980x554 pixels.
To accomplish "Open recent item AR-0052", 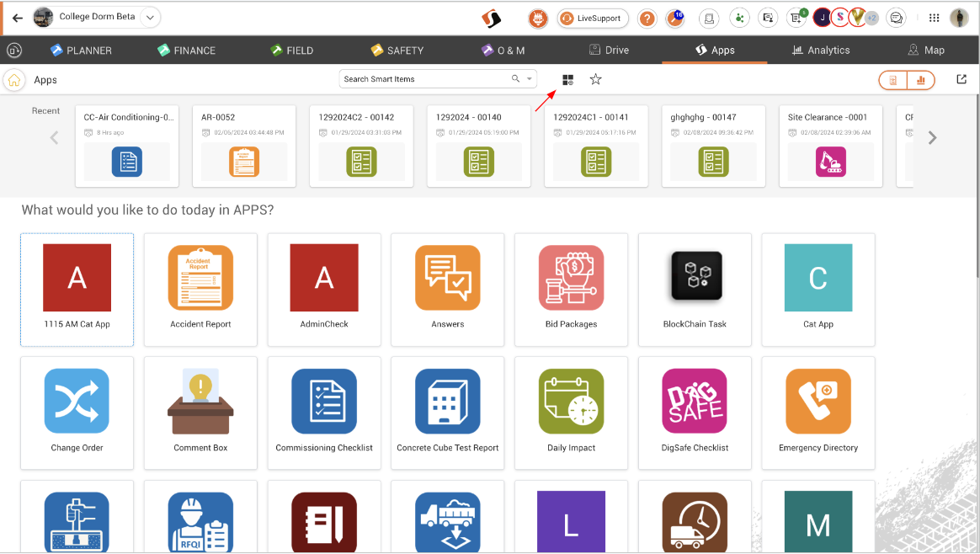I will (x=244, y=146).
